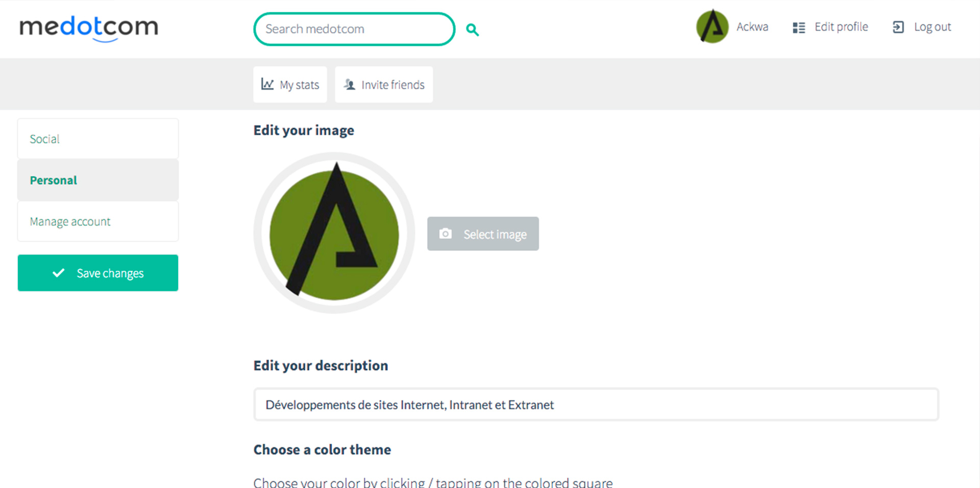The height and width of the screenshot is (488, 980).
Task: Choose Select image to upload a photo
Action: point(483,234)
